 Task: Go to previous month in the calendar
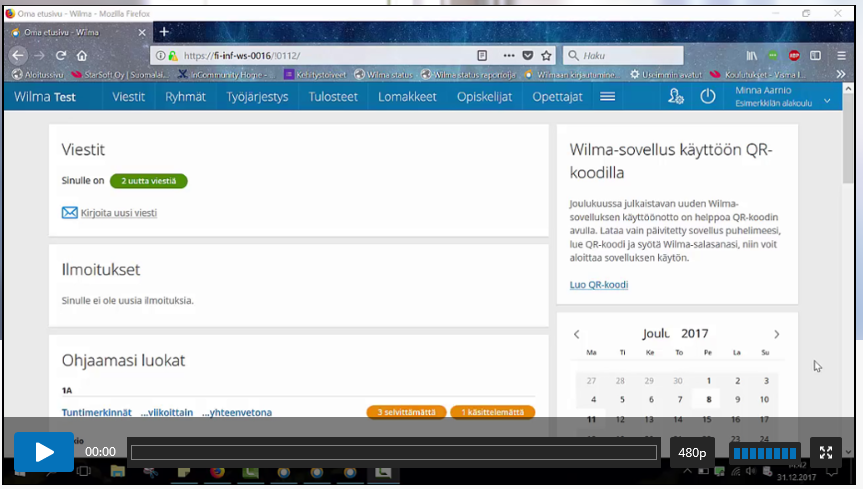pos(577,334)
